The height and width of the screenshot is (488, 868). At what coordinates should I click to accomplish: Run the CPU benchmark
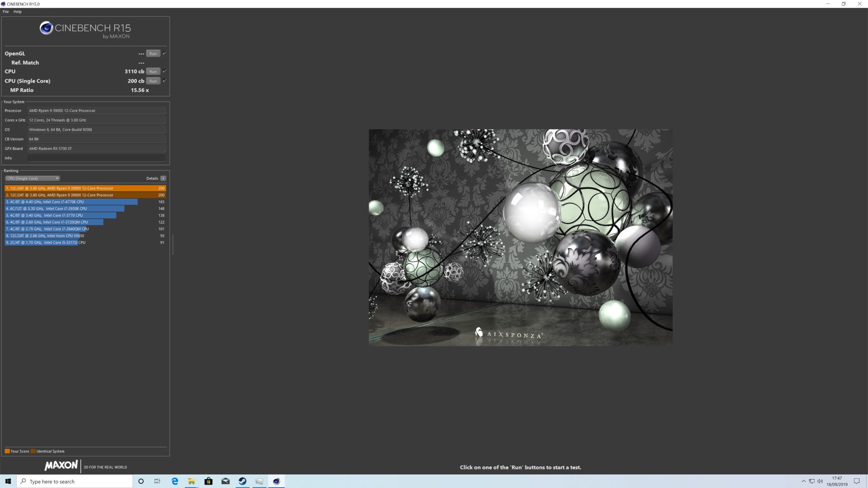point(153,71)
